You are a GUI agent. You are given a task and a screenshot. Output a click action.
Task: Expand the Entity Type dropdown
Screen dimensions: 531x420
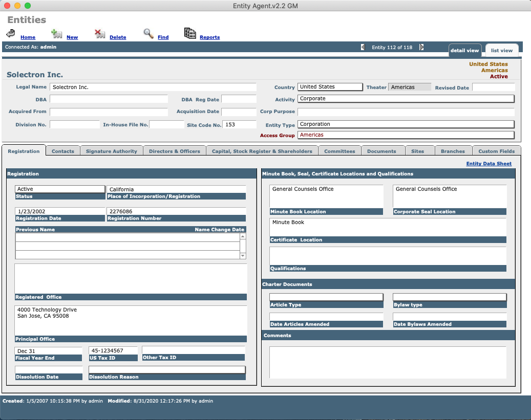click(406, 124)
